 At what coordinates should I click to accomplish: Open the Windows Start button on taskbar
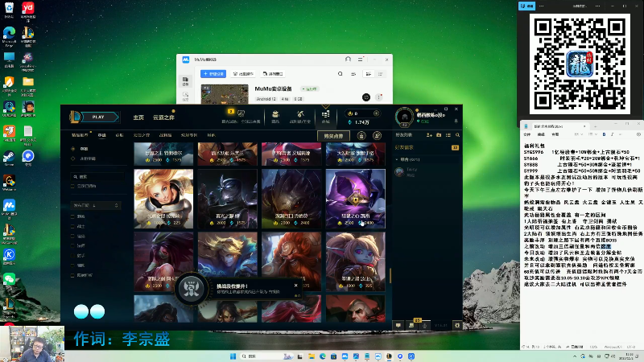coord(233,356)
